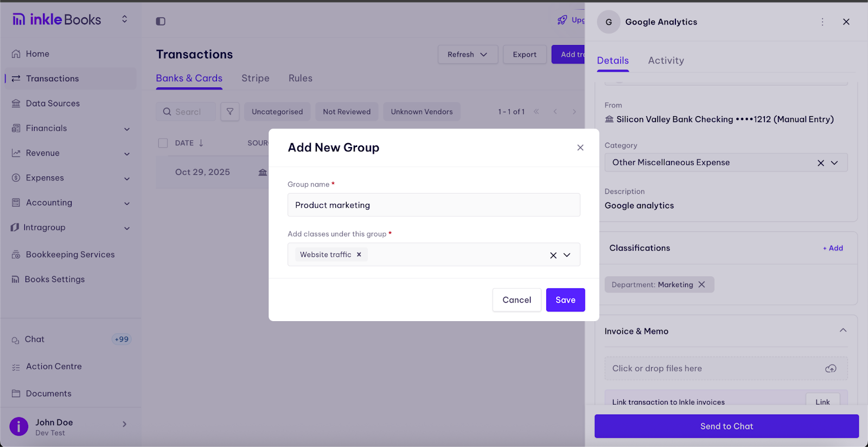Toggle the Unknown Vendors filter chip
Image resolution: width=868 pixels, height=447 pixels.
422,112
